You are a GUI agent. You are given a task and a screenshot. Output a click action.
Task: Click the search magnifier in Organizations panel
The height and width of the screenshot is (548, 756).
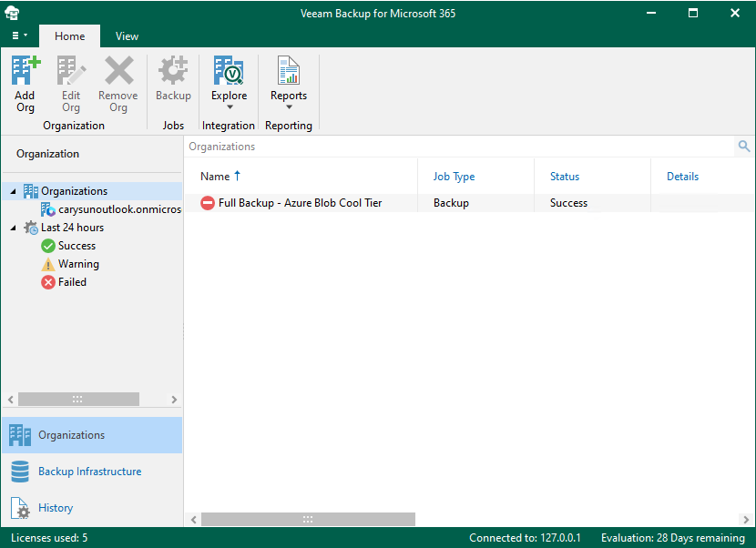click(744, 146)
